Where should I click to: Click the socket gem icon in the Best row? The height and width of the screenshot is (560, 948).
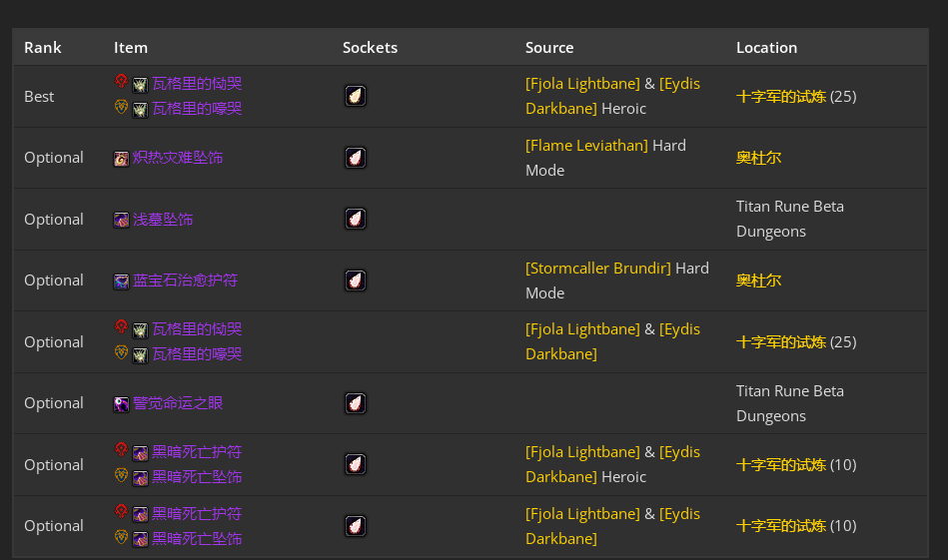tap(356, 96)
